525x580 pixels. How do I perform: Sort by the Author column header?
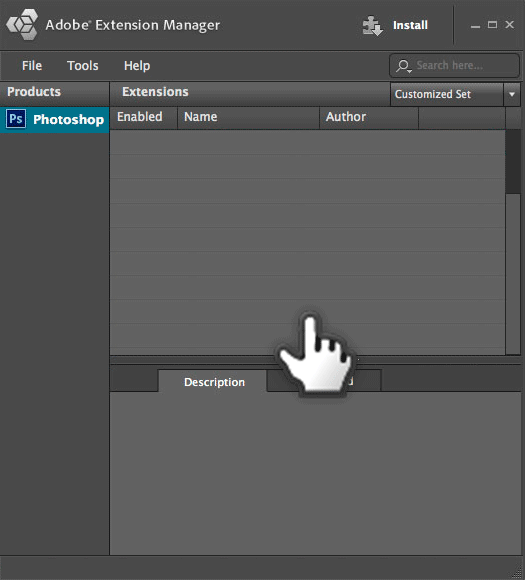click(369, 117)
